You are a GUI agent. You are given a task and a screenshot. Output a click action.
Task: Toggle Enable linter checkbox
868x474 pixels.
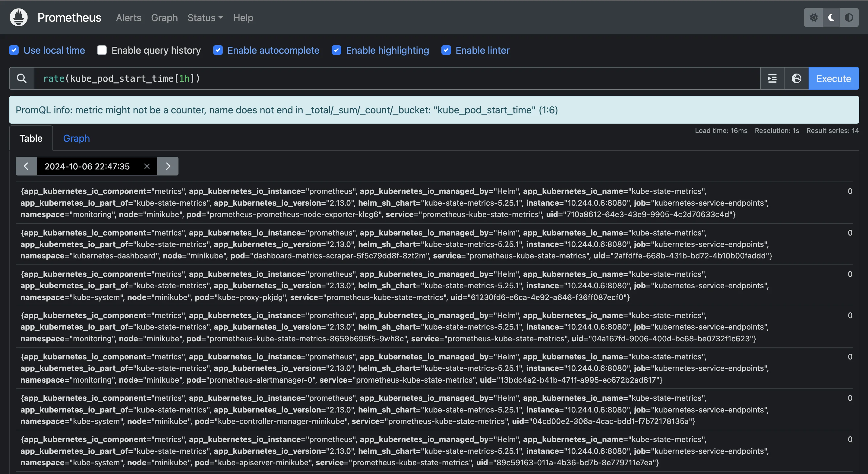(x=446, y=50)
